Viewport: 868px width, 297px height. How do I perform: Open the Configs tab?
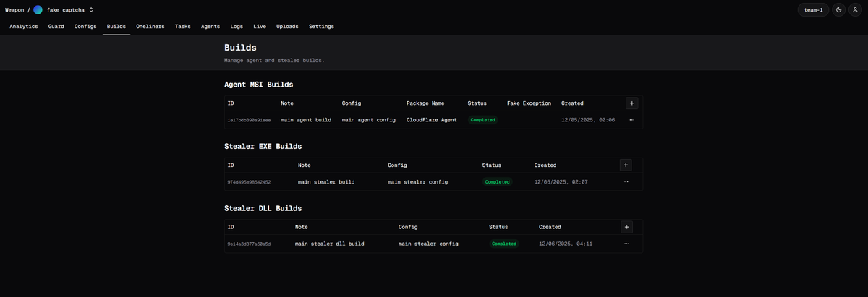(x=85, y=26)
